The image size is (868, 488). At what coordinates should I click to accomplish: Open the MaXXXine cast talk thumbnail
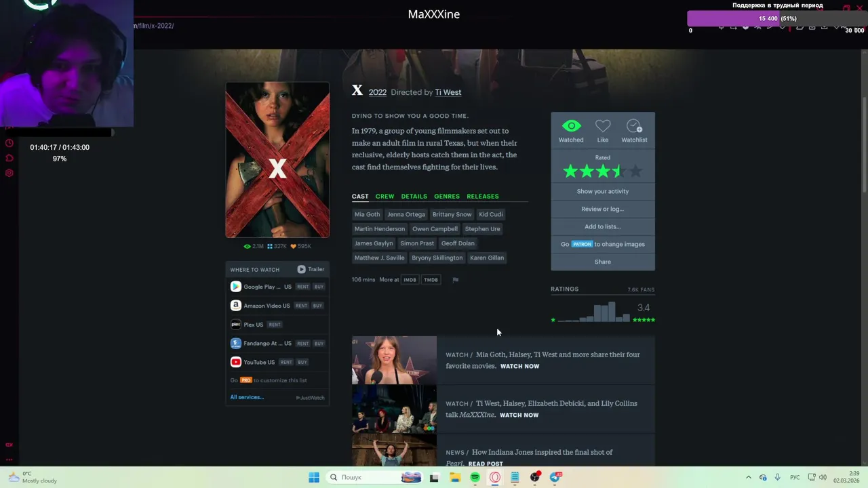394,409
